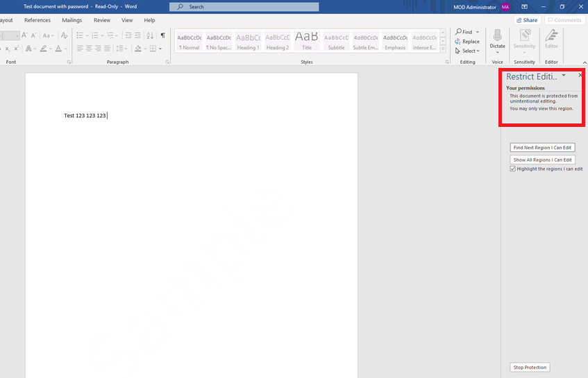Open font color dropdown arrow
Screen dimensions: 588x378
66,49
